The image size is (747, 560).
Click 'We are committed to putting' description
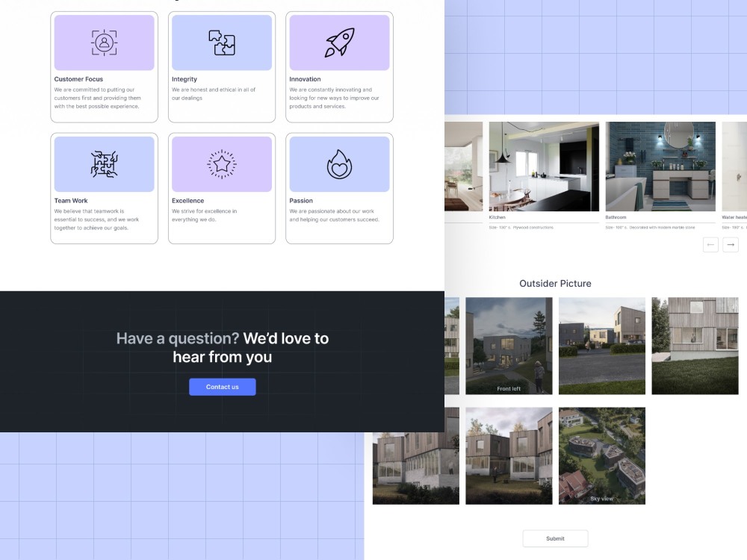[x=98, y=98]
